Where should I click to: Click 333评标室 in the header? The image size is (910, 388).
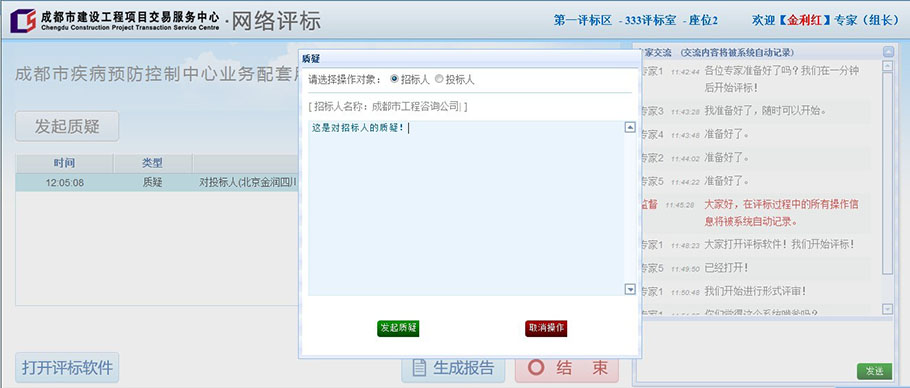[x=650, y=21]
